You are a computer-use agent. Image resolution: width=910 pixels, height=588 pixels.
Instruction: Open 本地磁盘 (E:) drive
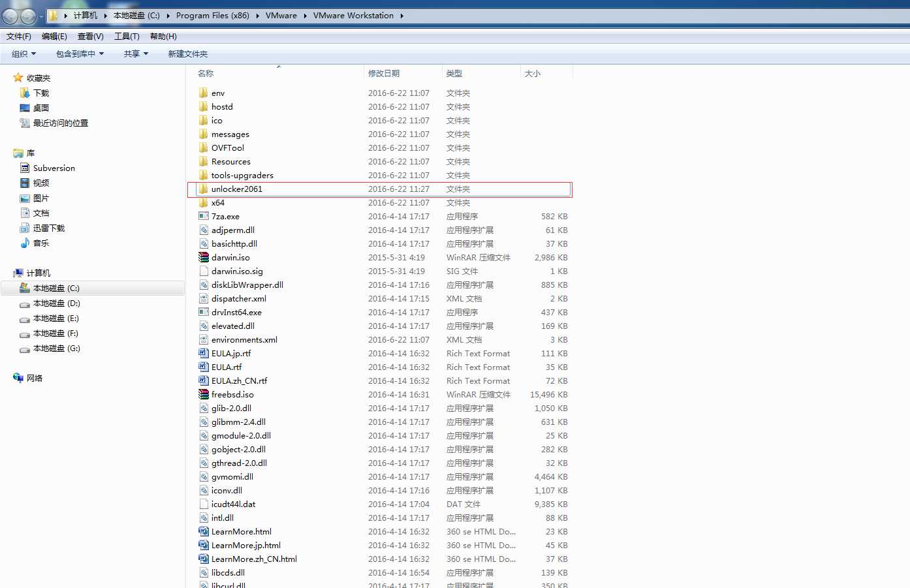pos(56,318)
